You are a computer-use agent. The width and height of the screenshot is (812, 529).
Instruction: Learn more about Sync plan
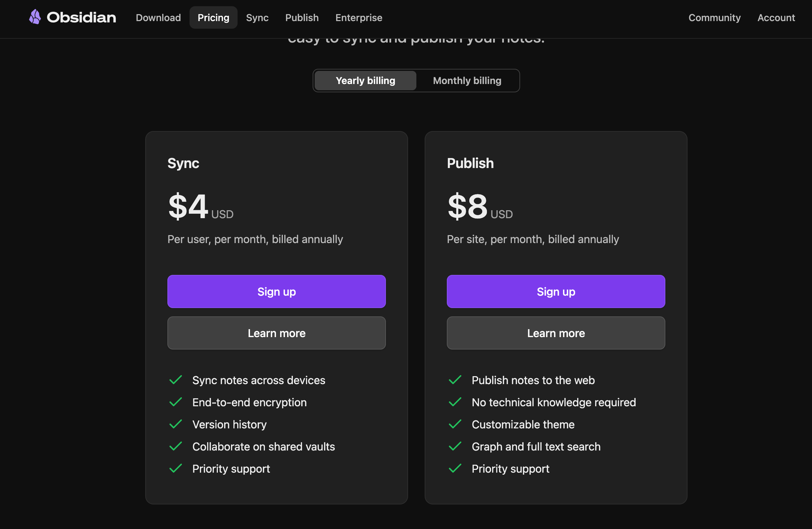point(276,333)
